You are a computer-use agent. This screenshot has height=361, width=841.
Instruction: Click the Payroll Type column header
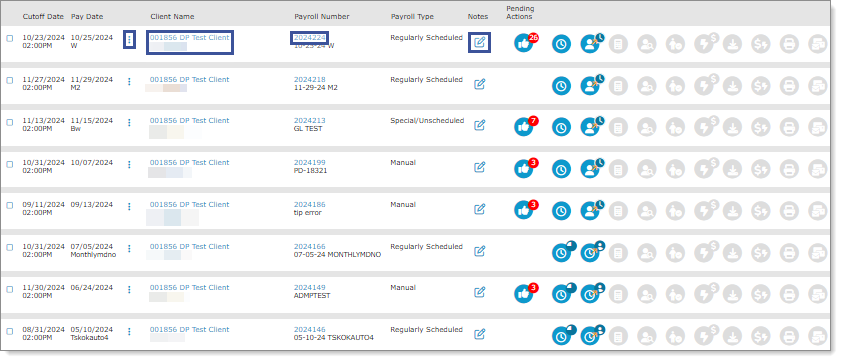pos(412,17)
